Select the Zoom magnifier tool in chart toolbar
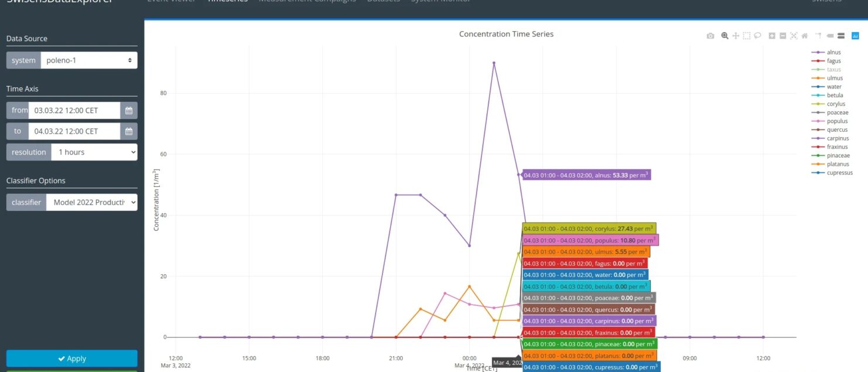 (725, 36)
